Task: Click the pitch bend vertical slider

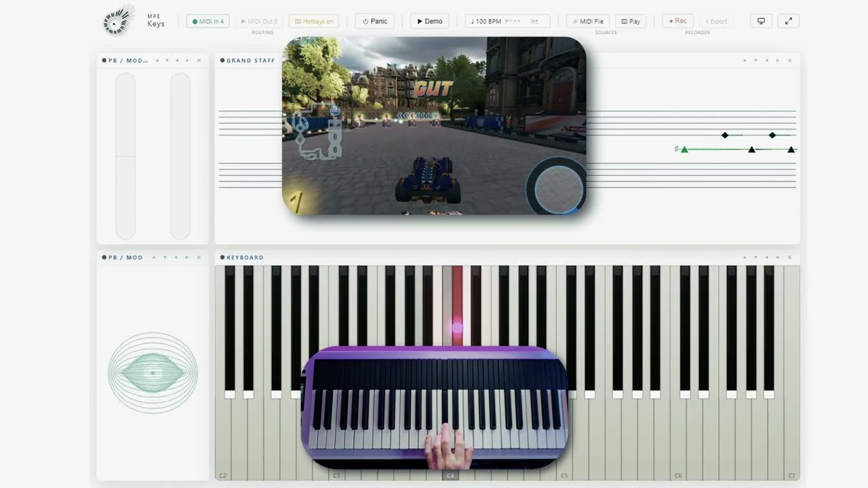Action: pyautogui.click(x=125, y=156)
